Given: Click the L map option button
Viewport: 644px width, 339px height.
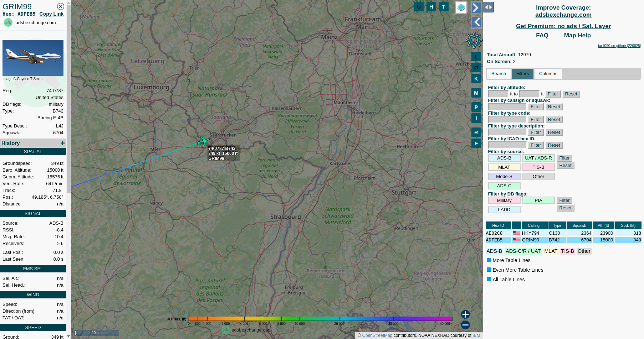Looking at the screenshot, I should (x=476, y=57).
